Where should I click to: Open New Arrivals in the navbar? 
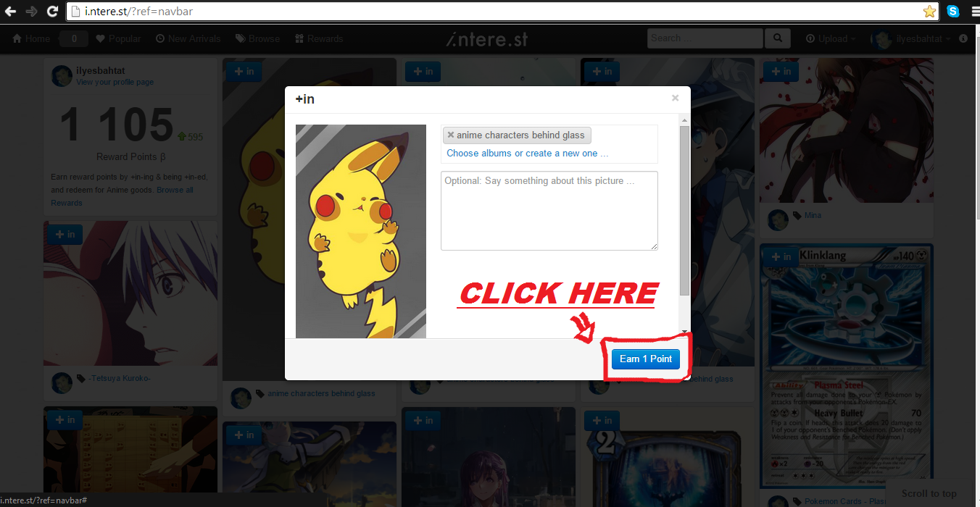pos(188,38)
